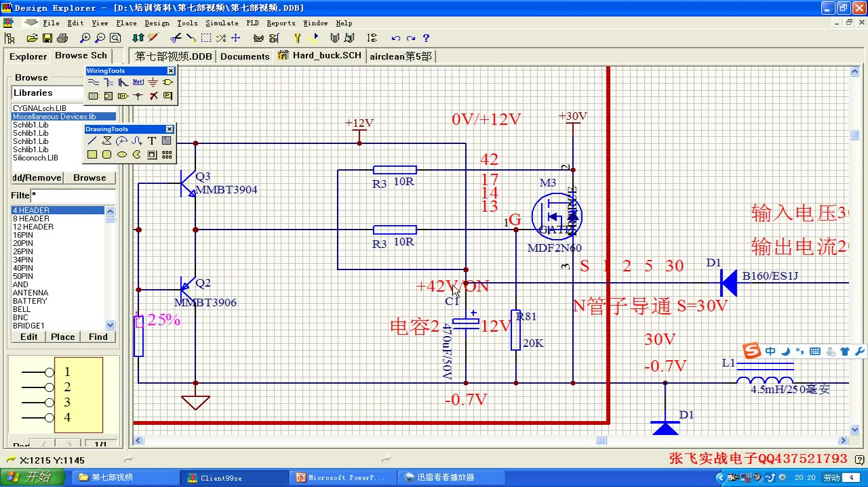Image resolution: width=868 pixels, height=487 pixels.
Task: Select the Place Bus tool in WiringTools
Action: [x=109, y=82]
